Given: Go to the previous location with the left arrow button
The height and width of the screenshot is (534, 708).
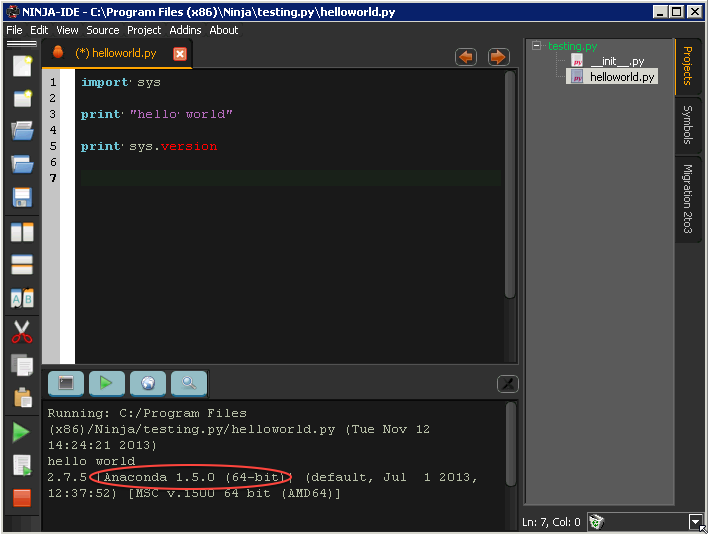Looking at the screenshot, I should coord(466,57).
